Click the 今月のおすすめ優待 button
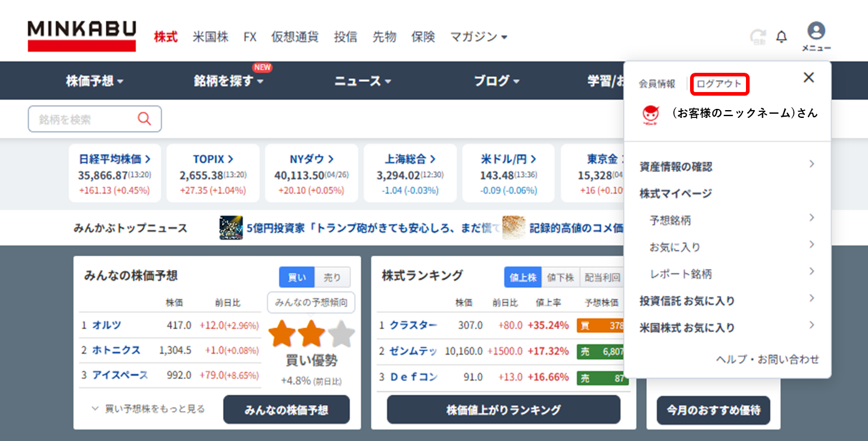This screenshot has width=868, height=441. pos(714,410)
